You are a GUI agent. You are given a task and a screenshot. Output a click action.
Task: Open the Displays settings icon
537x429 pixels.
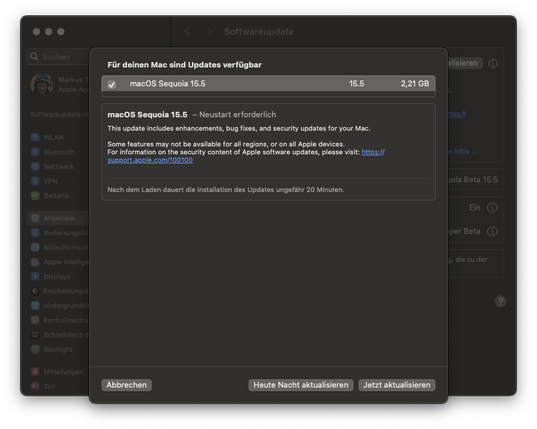click(35, 276)
